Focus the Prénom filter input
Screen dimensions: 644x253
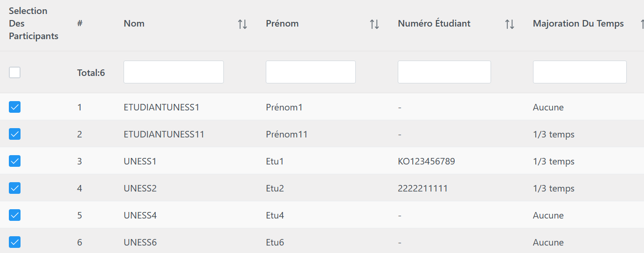[x=311, y=72]
